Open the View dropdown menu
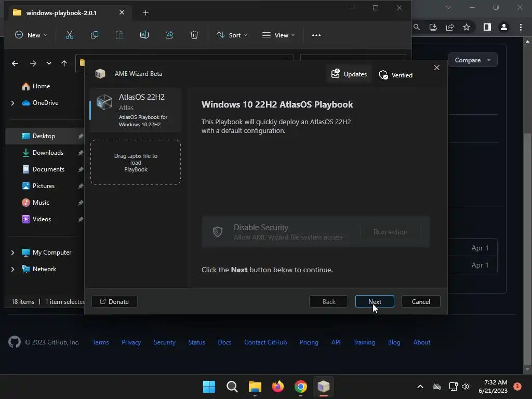The width and height of the screenshot is (532, 399). pyautogui.click(x=278, y=35)
